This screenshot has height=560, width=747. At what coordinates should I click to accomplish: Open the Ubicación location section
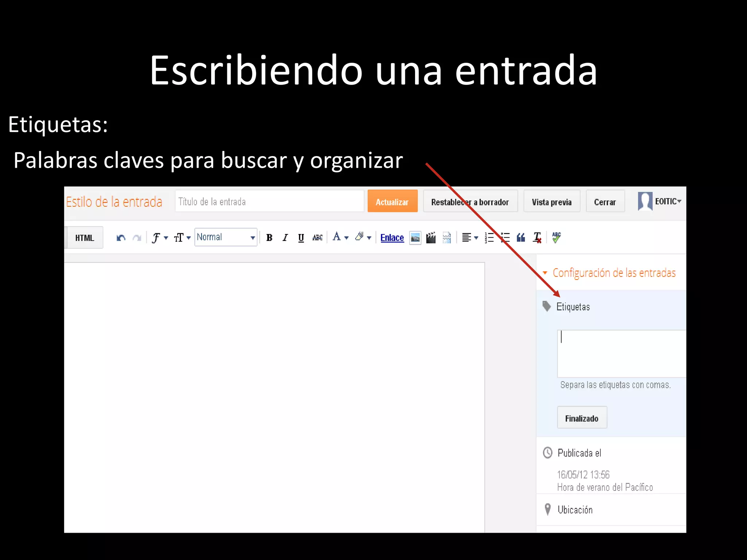575,510
